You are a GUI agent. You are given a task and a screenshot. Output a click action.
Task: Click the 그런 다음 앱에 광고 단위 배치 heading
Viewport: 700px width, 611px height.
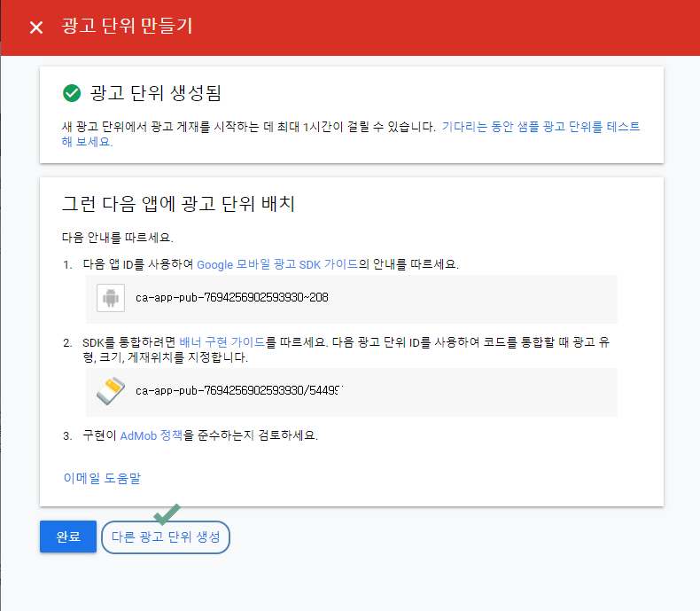coord(178,204)
